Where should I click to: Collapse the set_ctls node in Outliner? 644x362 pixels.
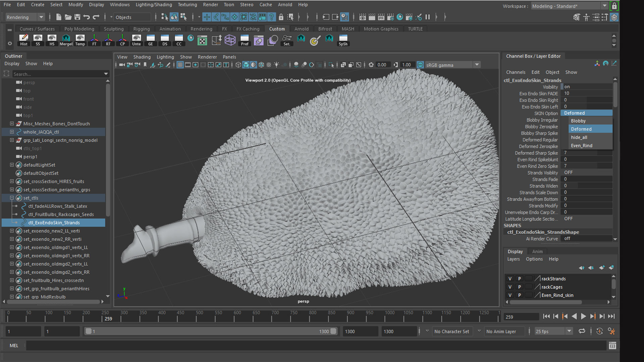point(12,198)
